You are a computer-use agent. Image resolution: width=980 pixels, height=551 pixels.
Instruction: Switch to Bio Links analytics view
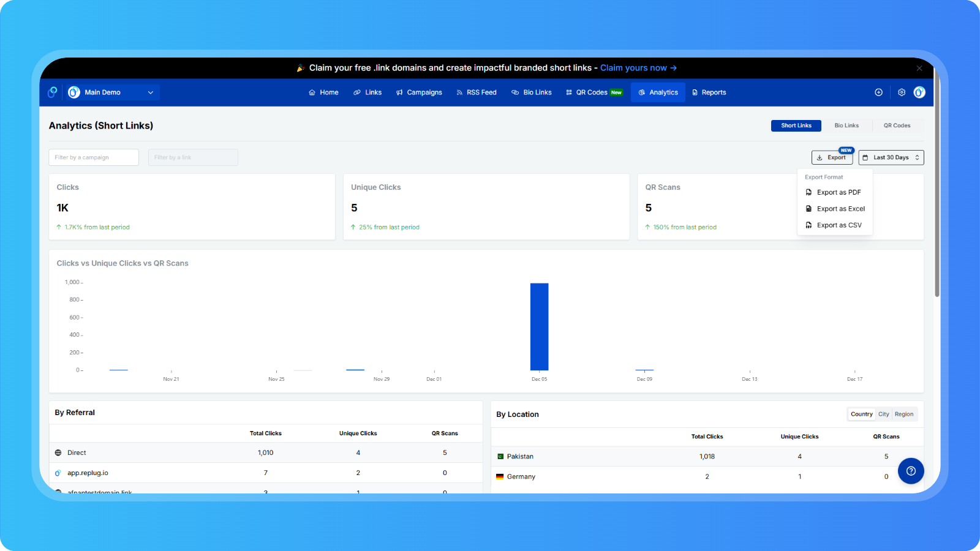pos(846,126)
